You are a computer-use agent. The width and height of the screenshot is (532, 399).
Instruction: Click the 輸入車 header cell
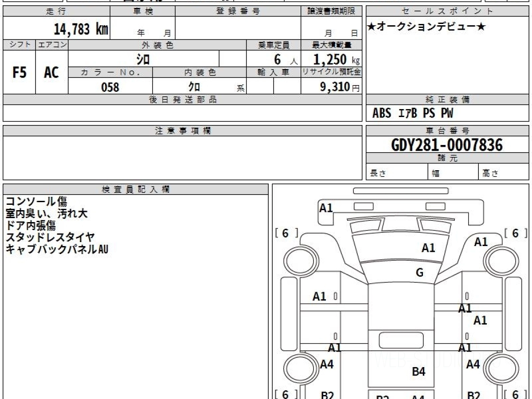coord(274,72)
